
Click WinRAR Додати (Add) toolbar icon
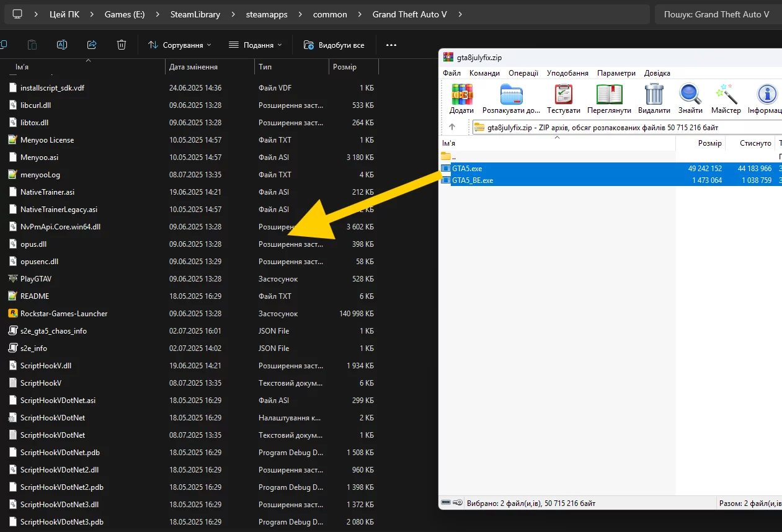(461, 94)
